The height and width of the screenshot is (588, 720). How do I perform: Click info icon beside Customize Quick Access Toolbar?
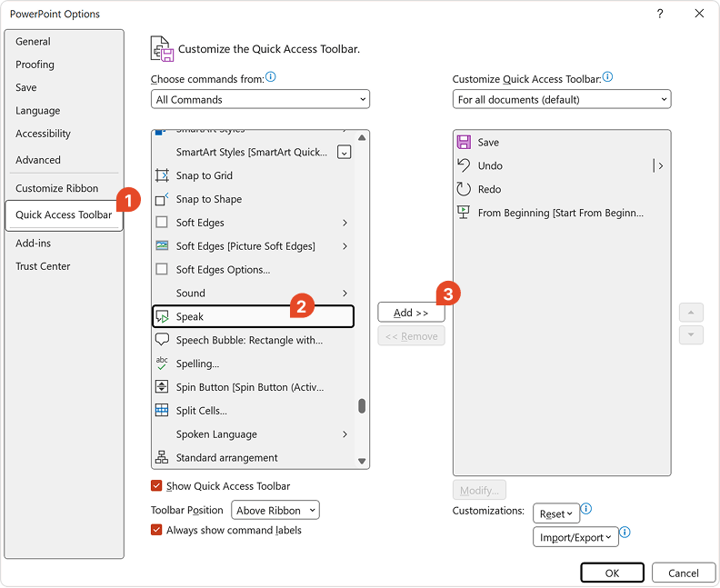click(x=607, y=76)
